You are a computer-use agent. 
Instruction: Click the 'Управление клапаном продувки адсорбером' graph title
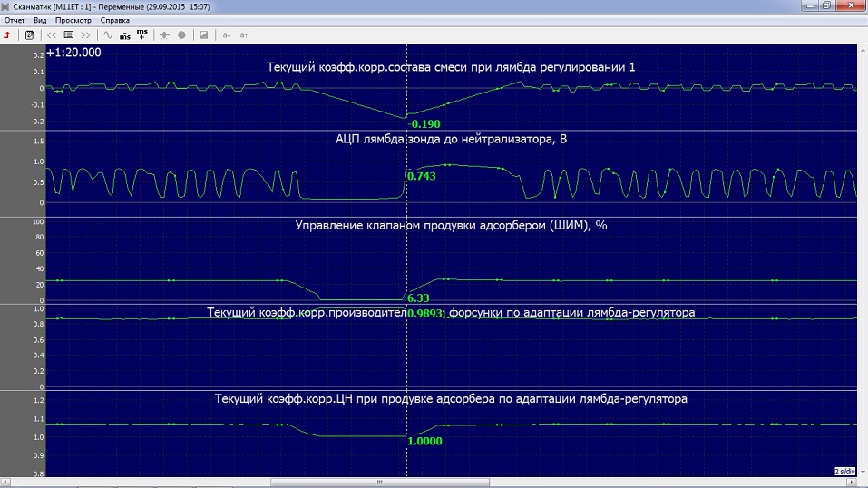click(x=451, y=226)
